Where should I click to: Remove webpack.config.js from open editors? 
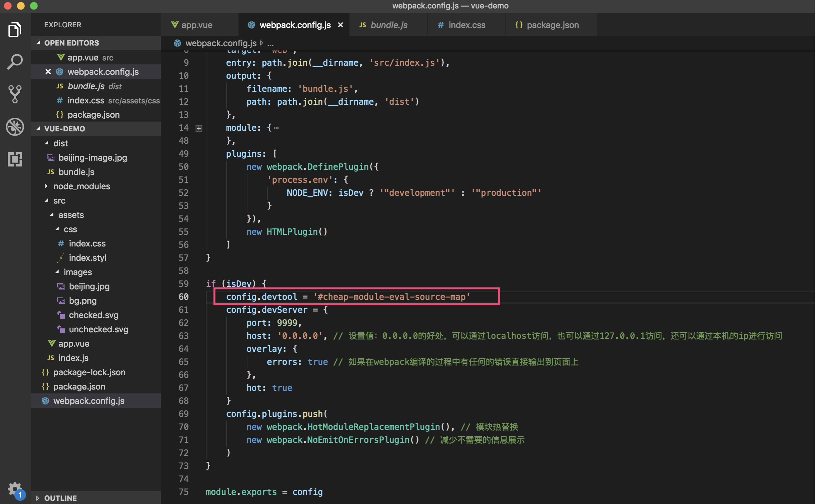(x=48, y=72)
